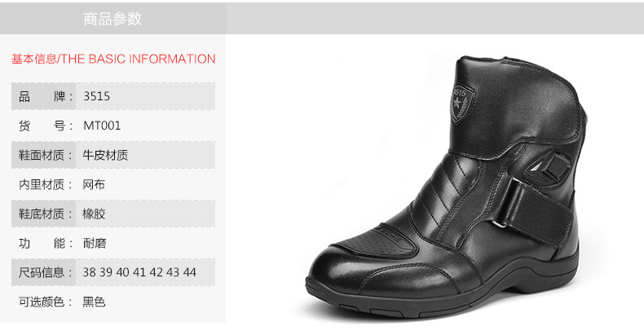The width and height of the screenshot is (644, 331).
Task: Select the brand value 3515
Action: (96, 96)
